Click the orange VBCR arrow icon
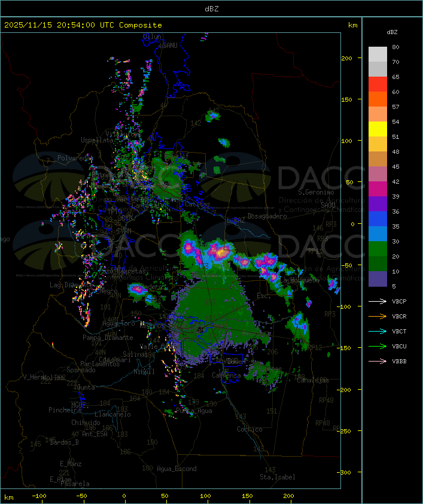The width and height of the screenshot is (423, 504). (x=378, y=316)
